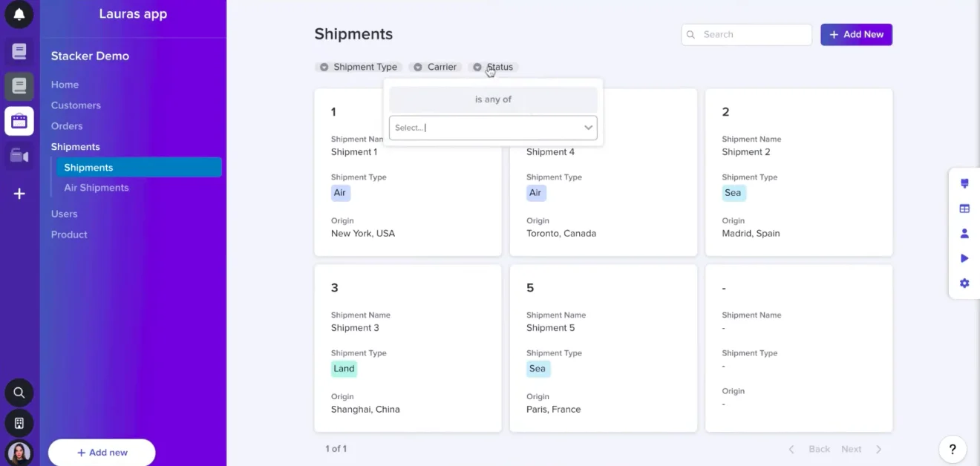Open the paintbrush appearance icon in right panel
Viewport: 980px width, 466px height.
[x=964, y=184]
